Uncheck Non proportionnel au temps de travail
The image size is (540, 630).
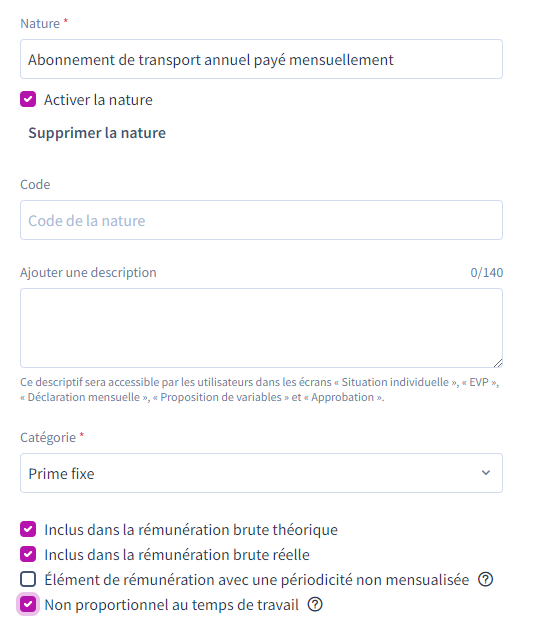coord(28,604)
